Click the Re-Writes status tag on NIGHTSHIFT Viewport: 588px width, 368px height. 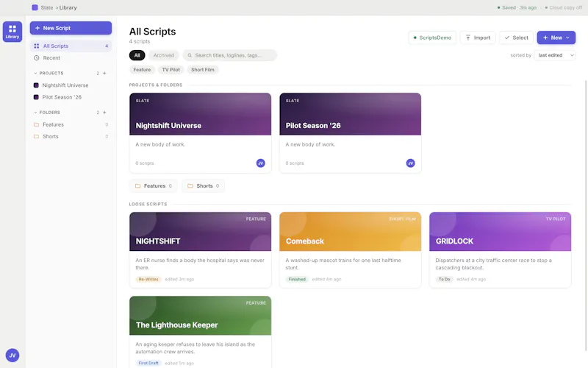(148, 279)
